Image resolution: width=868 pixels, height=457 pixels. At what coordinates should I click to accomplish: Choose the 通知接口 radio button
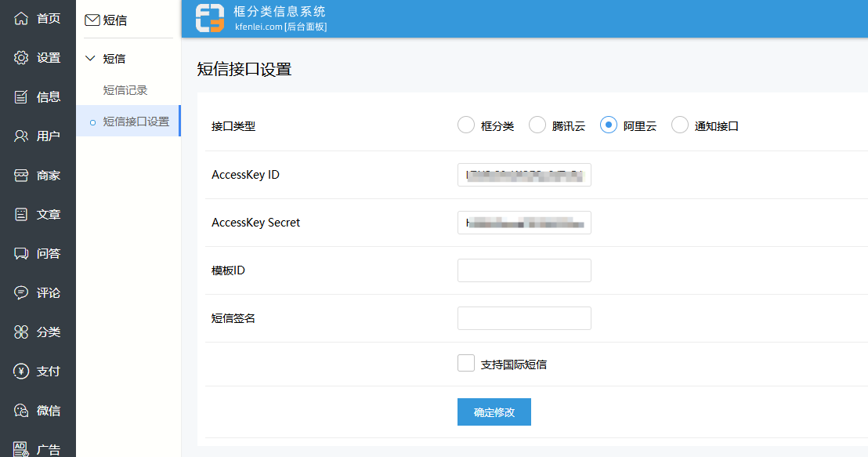pos(680,125)
